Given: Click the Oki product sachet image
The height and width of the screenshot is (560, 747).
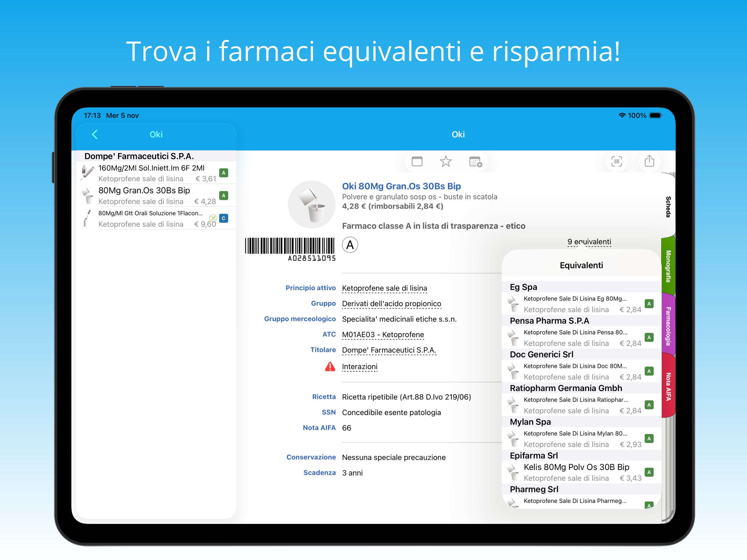Looking at the screenshot, I should coord(311,205).
